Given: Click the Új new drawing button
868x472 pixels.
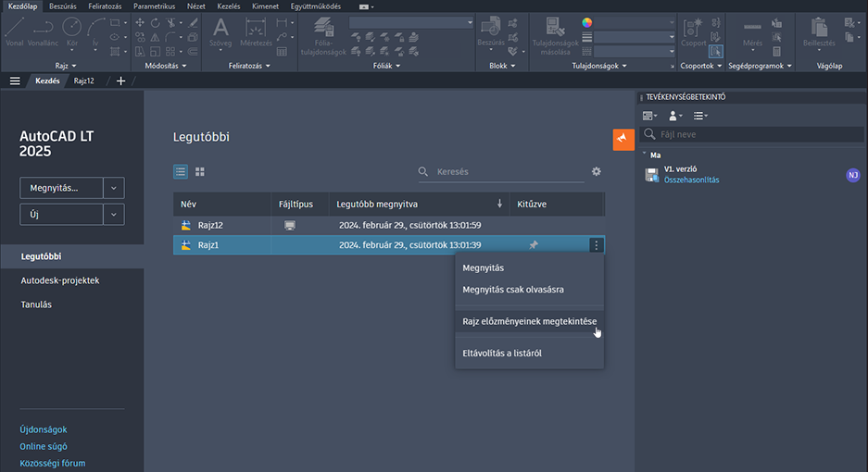Looking at the screenshot, I should [61, 215].
